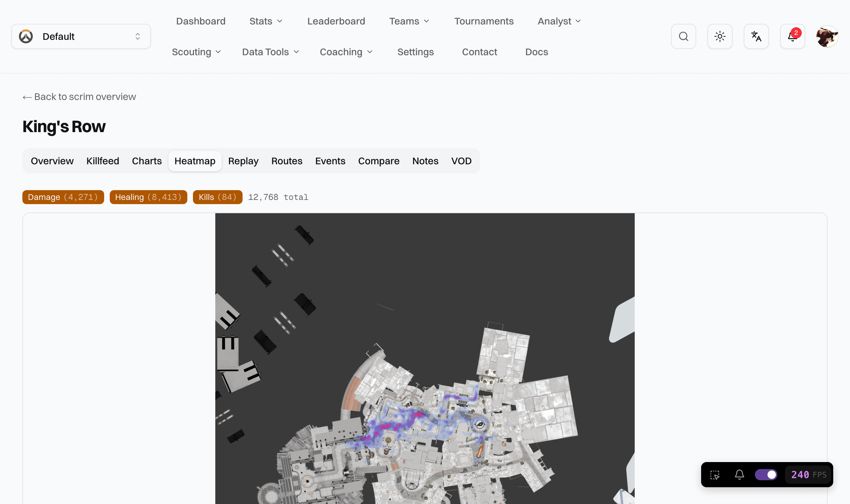Switch to the Routes tab
This screenshot has height=504, width=850.
point(287,161)
